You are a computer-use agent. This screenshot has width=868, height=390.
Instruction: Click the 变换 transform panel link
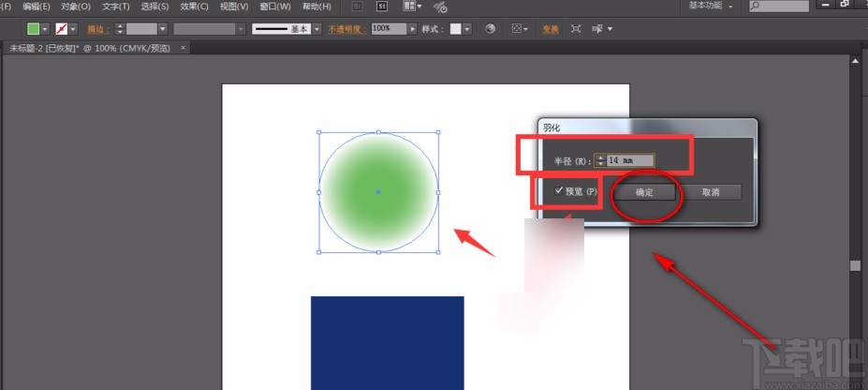(x=551, y=29)
